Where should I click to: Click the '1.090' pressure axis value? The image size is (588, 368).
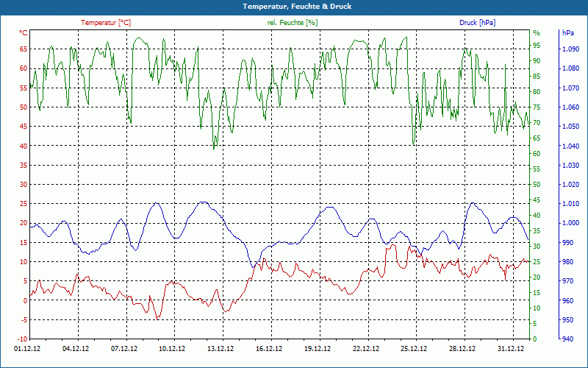click(571, 49)
